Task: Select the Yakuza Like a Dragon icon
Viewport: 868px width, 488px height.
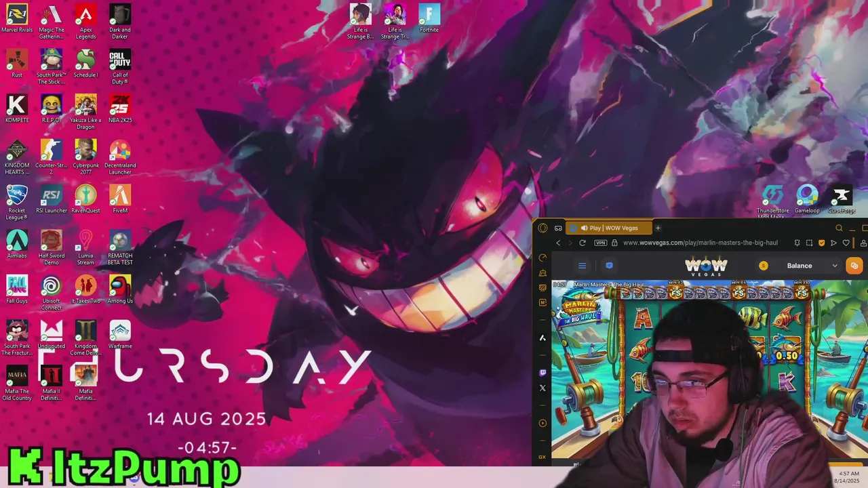Action: click(x=85, y=112)
